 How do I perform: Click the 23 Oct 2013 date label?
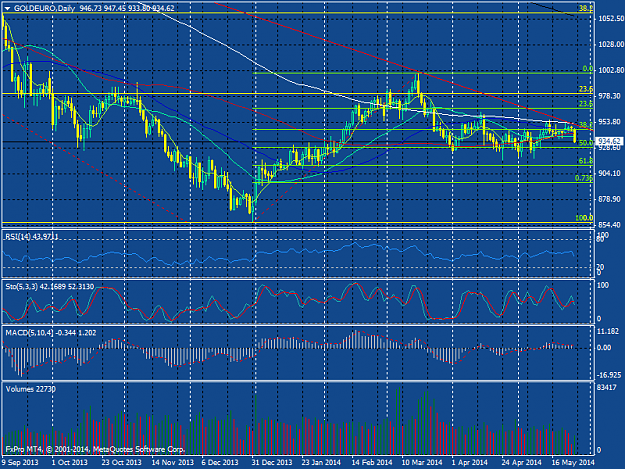121,463
